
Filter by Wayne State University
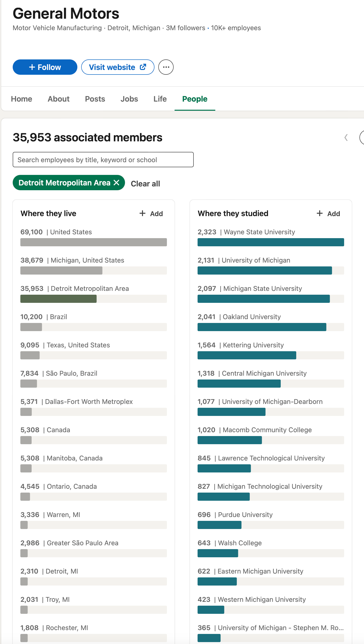coord(271,237)
